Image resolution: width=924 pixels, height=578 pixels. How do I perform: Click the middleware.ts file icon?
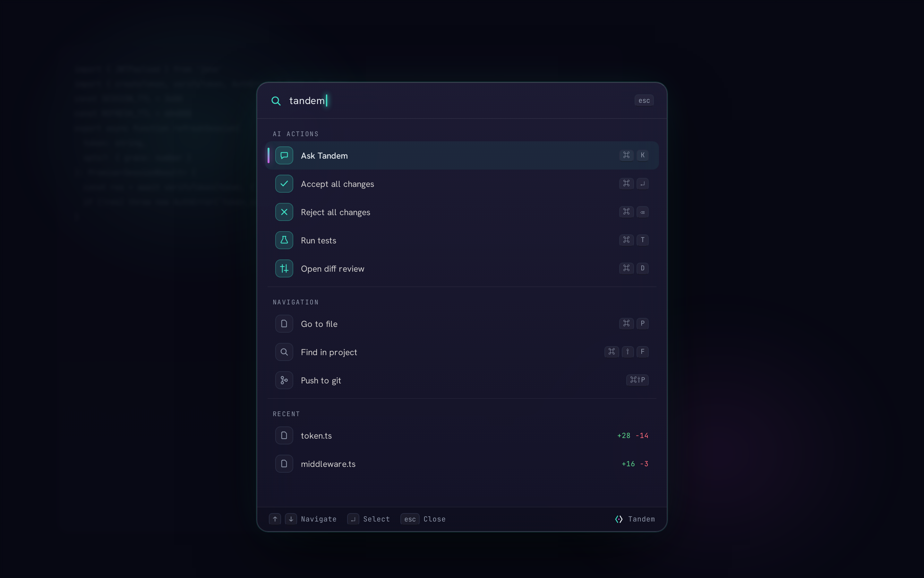tap(284, 464)
